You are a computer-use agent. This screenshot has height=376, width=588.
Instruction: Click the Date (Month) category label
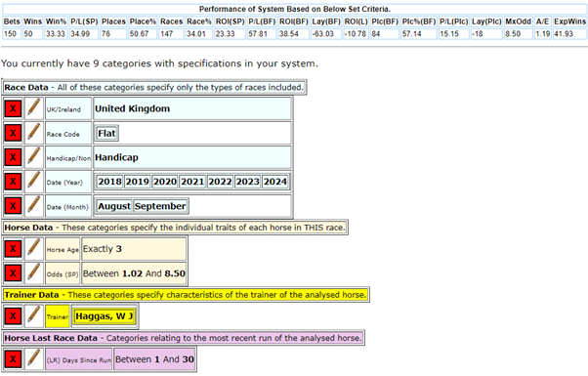pos(68,206)
